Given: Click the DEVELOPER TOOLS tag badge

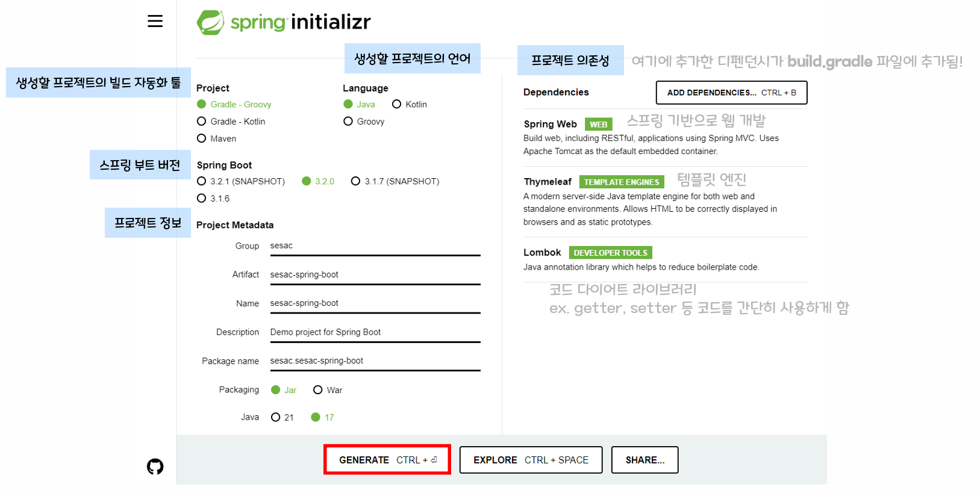Looking at the screenshot, I should [610, 253].
